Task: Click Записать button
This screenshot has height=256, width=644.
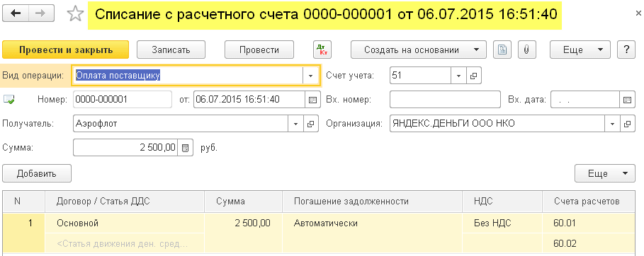Action: tap(171, 50)
